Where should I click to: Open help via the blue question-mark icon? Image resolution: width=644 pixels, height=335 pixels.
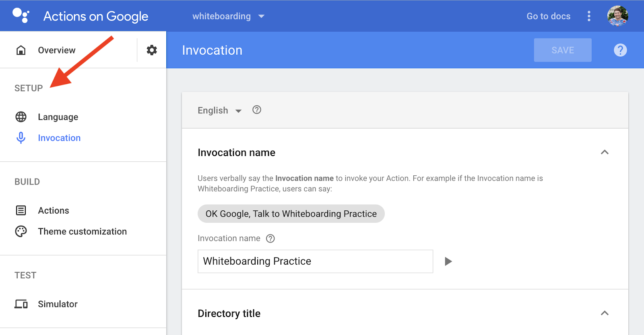(x=620, y=50)
